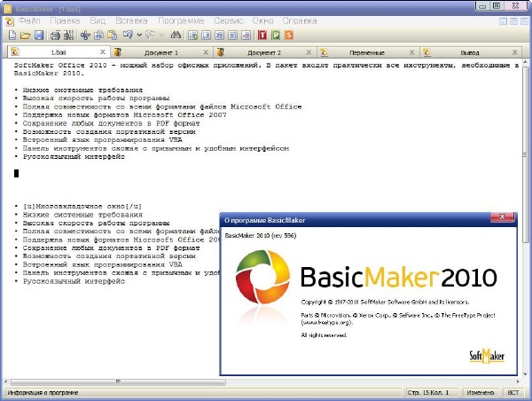Expand the undo history dropdown arrow

click(137, 35)
